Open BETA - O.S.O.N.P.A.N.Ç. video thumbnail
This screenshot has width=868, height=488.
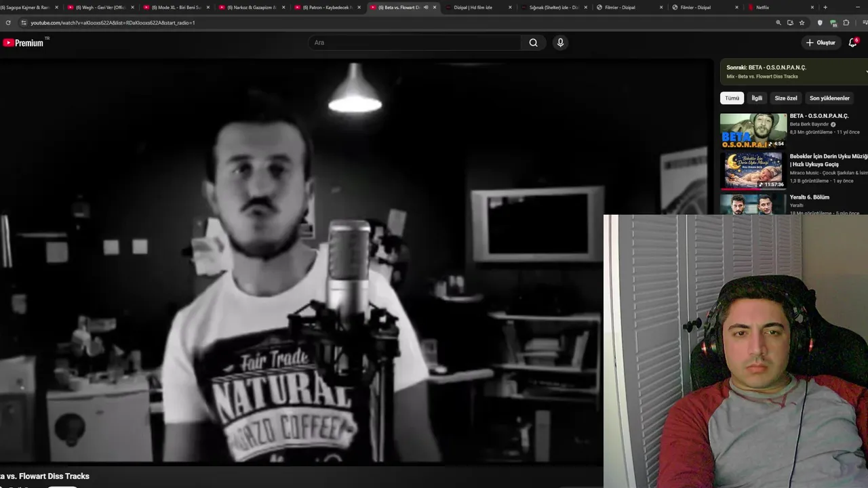point(753,131)
